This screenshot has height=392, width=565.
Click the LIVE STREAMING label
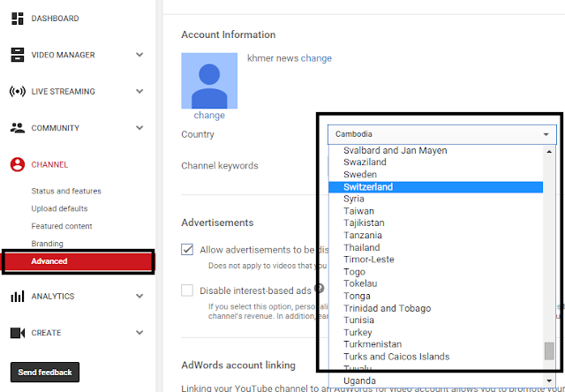click(x=63, y=92)
